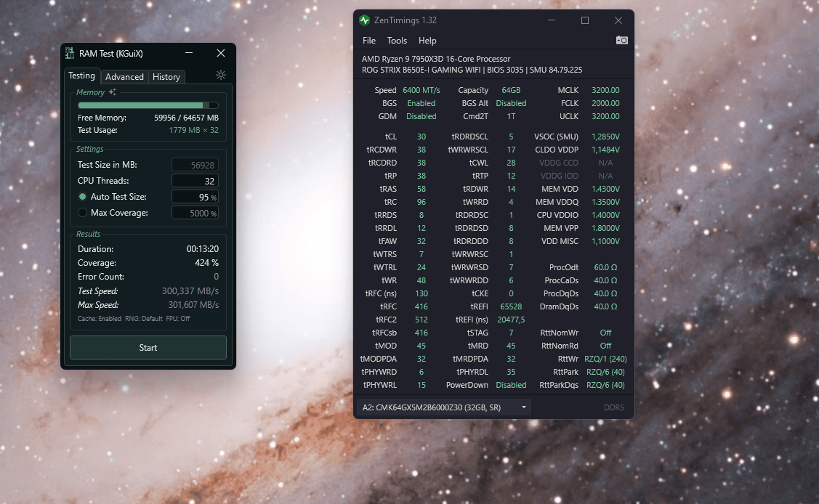Click the Test Speed 300,337 MB/s value
The image size is (819, 504).
190,291
